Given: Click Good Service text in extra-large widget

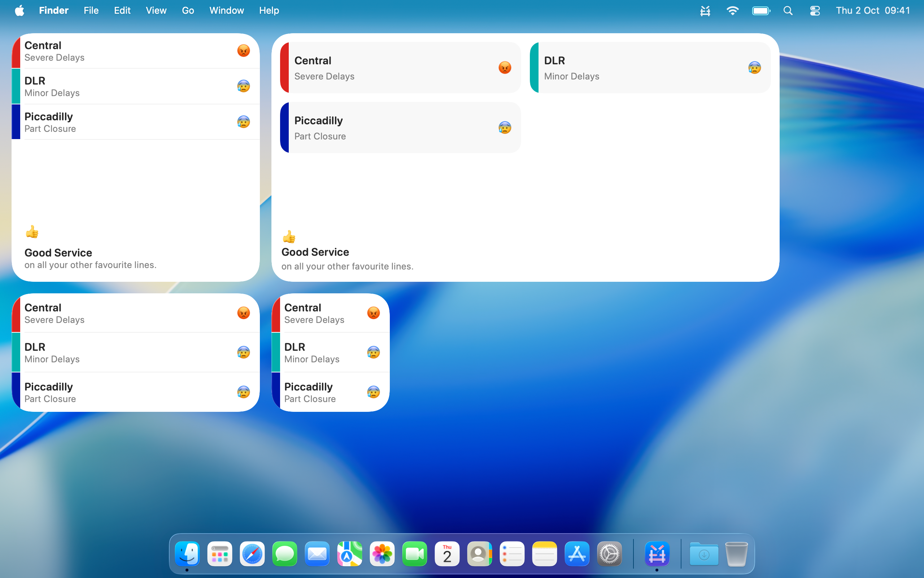Looking at the screenshot, I should 315,252.
